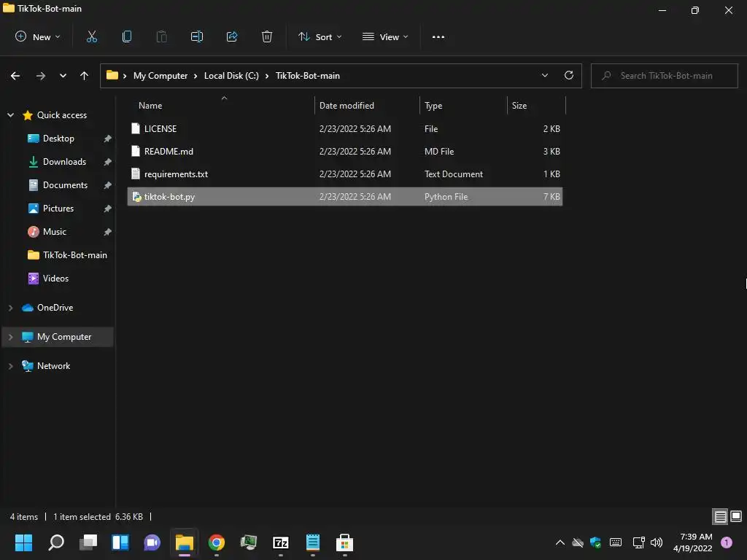
Task: Click the Rename icon in toolbar
Action: tap(197, 36)
